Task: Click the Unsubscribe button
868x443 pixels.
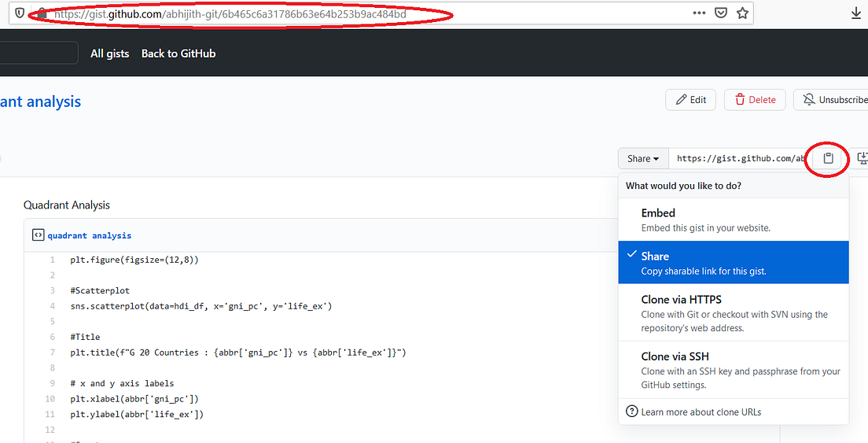Action: 832,100
